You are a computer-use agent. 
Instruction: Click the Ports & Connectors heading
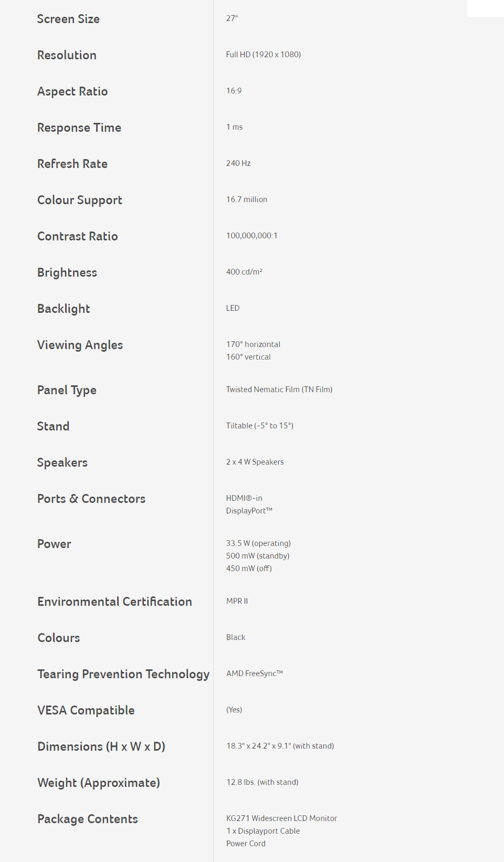click(x=91, y=499)
